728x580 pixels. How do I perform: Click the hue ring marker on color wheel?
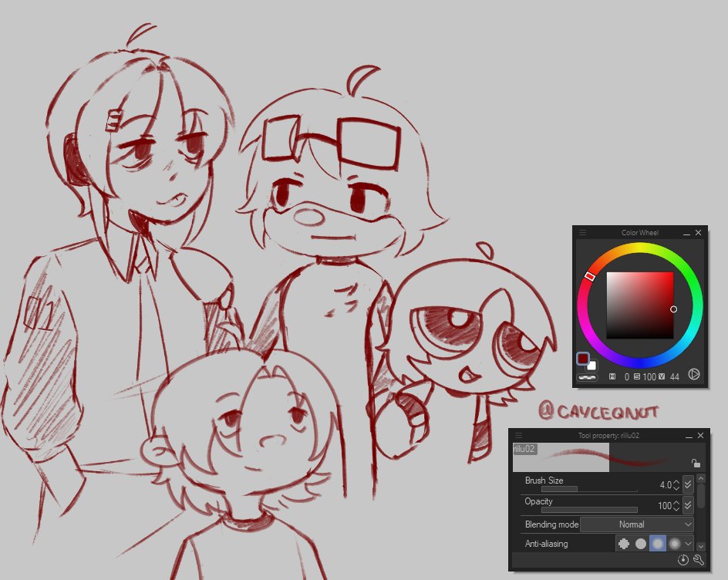tap(589, 276)
